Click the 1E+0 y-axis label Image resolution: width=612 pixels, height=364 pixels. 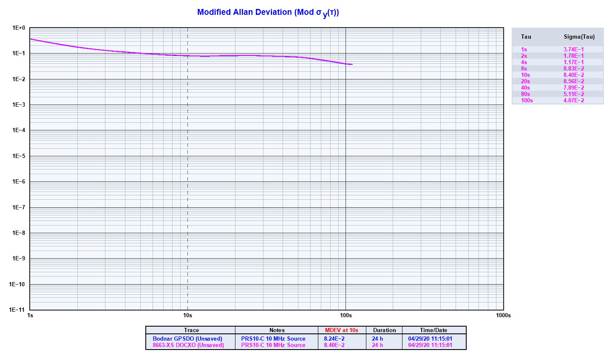(x=19, y=28)
